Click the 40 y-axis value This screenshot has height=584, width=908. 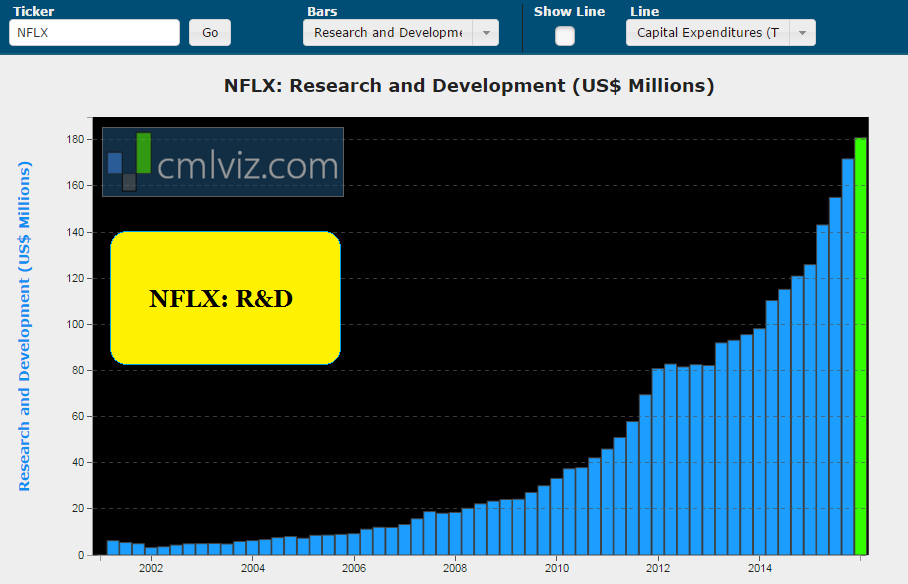pyautogui.click(x=78, y=462)
